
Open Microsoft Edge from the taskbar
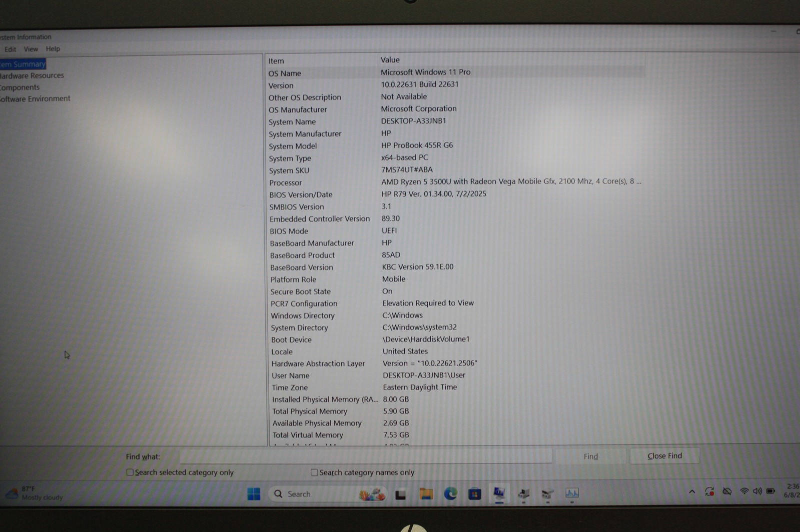click(x=450, y=494)
